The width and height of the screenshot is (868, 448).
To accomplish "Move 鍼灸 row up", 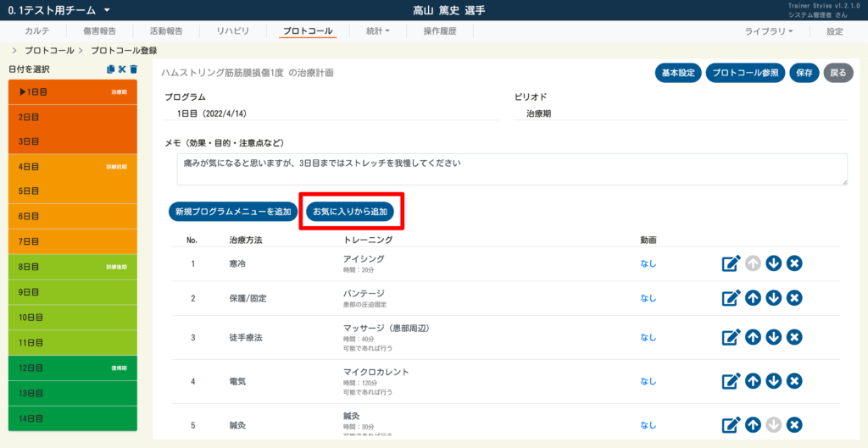I will tap(753, 425).
